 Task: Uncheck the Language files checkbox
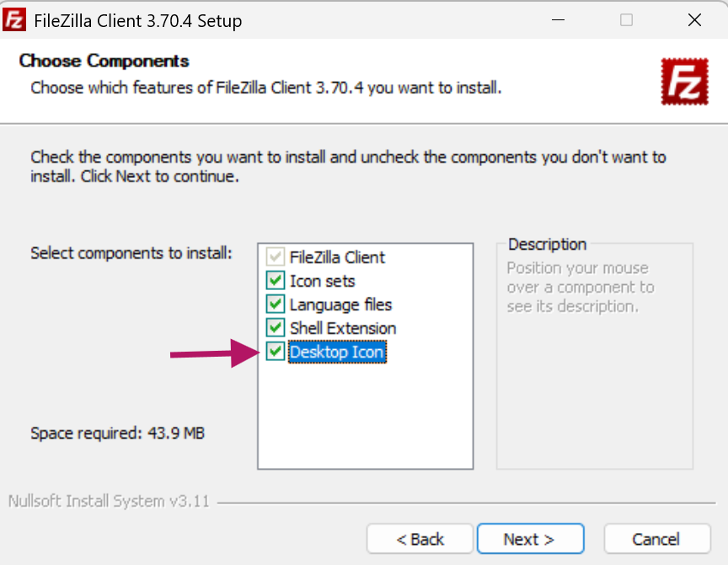point(276,304)
